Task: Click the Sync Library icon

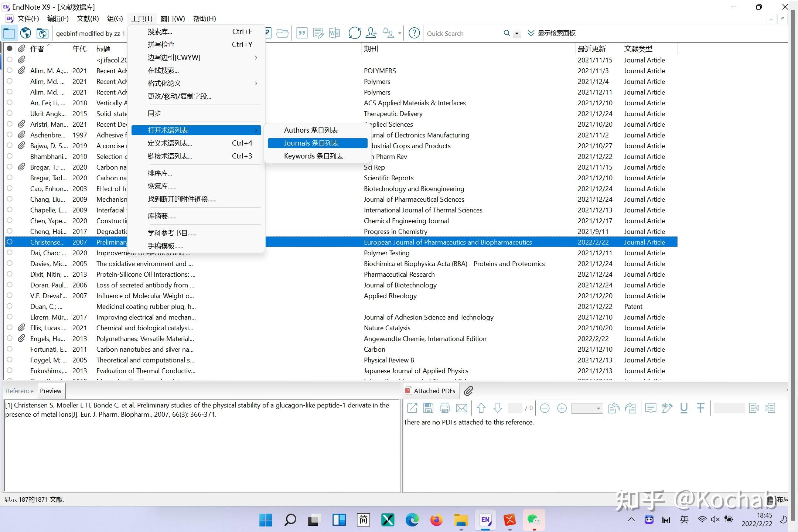Action: tap(355, 33)
